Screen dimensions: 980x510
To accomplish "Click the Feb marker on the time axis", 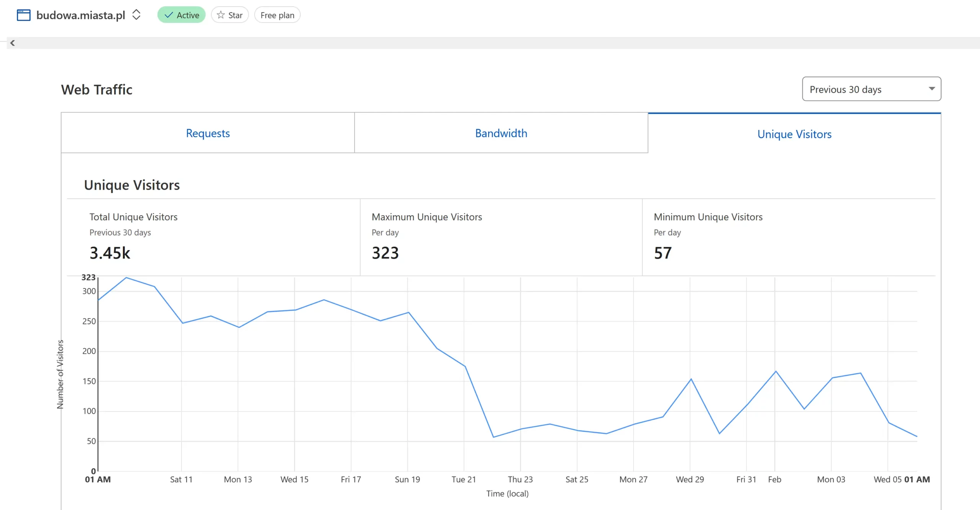I will pyautogui.click(x=774, y=479).
